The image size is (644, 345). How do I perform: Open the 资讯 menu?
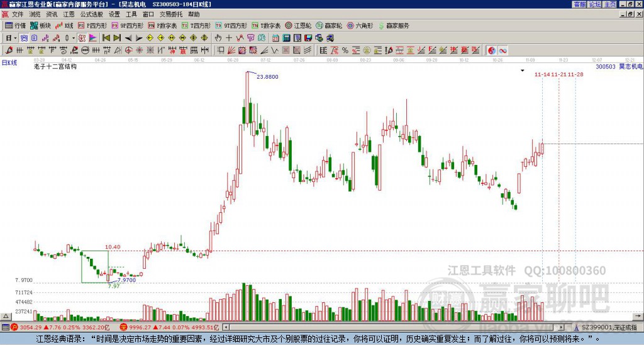click(52, 14)
